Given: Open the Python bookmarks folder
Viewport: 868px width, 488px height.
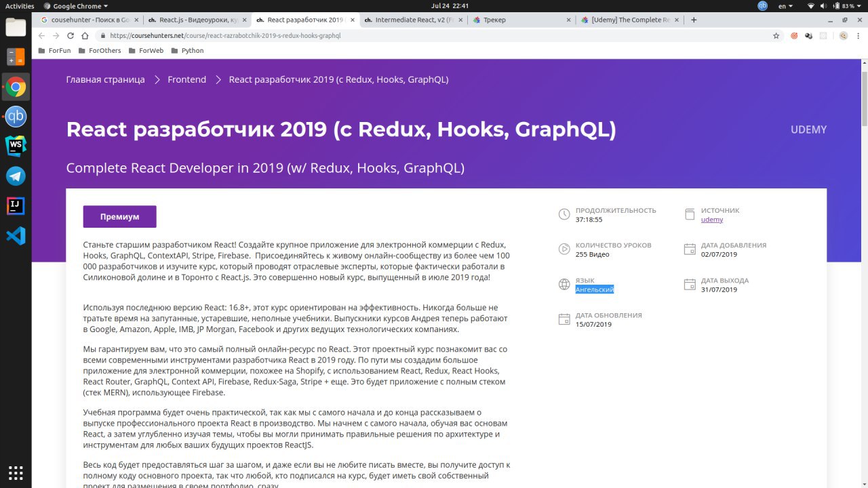Looking at the screenshot, I should [187, 51].
